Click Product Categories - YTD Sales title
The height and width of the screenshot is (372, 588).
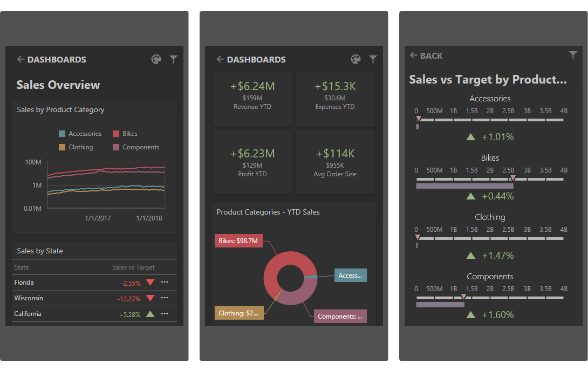click(268, 212)
